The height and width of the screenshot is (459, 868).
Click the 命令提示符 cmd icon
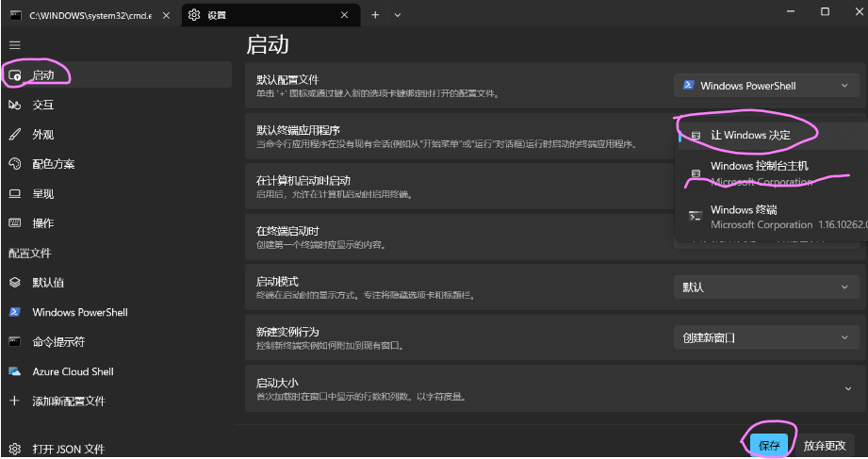coord(15,341)
